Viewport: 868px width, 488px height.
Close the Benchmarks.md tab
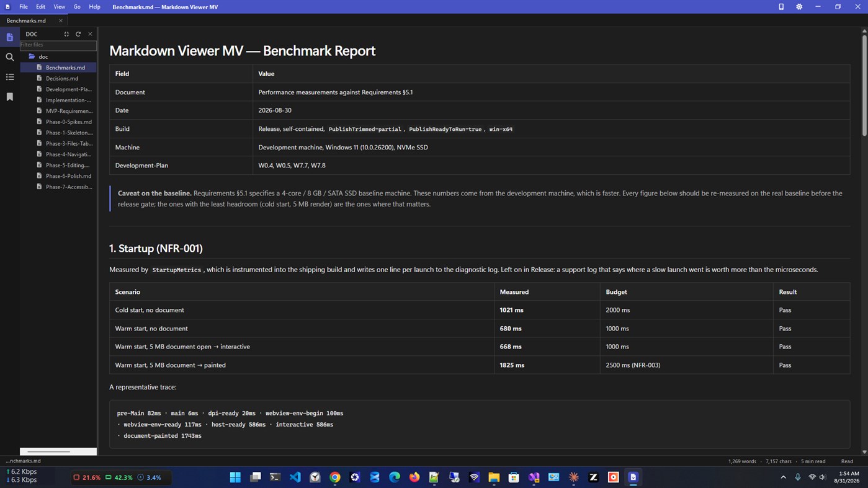coord(61,20)
